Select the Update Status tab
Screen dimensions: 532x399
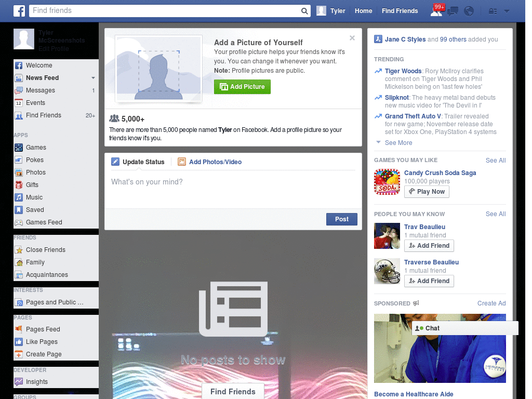(138, 162)
